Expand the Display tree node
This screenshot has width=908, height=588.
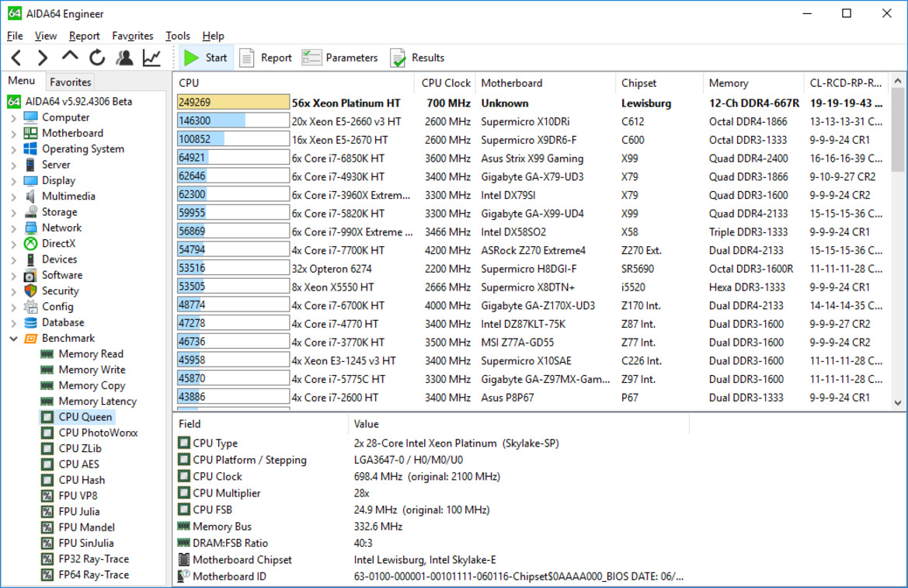pos(13,181)
